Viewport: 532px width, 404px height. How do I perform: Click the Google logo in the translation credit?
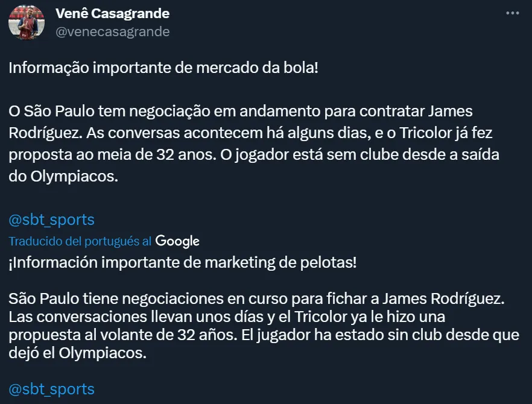(x=177, y=241)
